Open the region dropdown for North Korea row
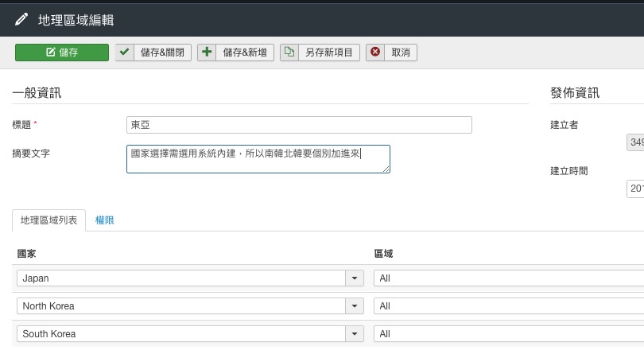This screenshot has height=350, width=644. (x=509, y=306)
